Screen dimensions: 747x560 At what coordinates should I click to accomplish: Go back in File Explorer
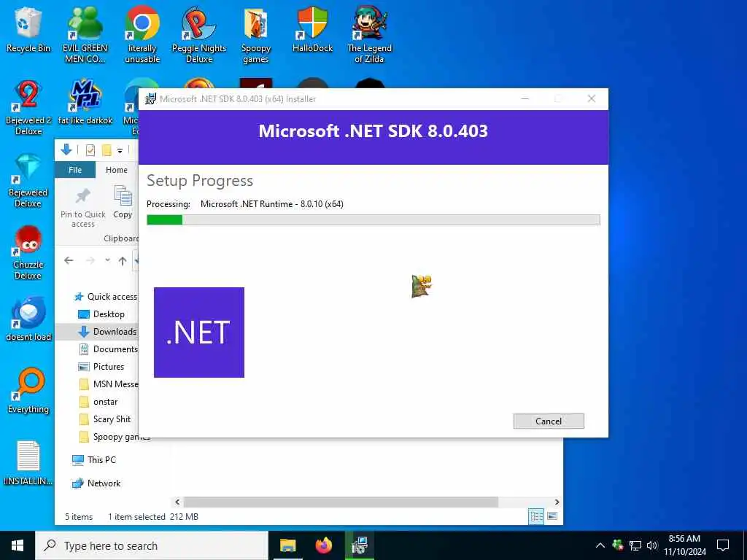(69, 260)
